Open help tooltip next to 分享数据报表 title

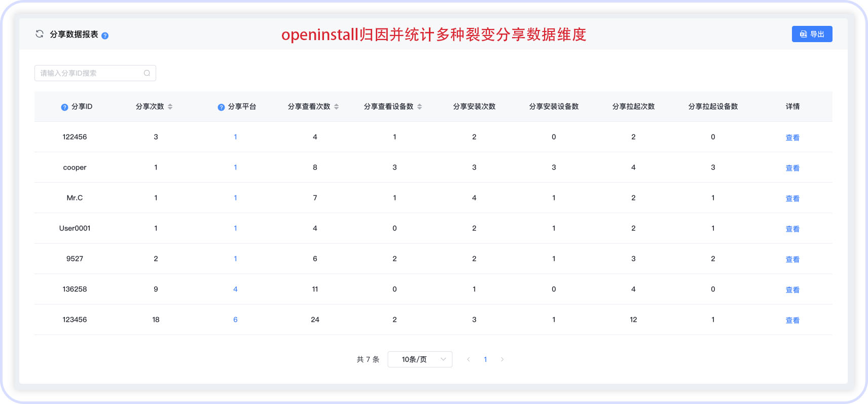(105, 36)
